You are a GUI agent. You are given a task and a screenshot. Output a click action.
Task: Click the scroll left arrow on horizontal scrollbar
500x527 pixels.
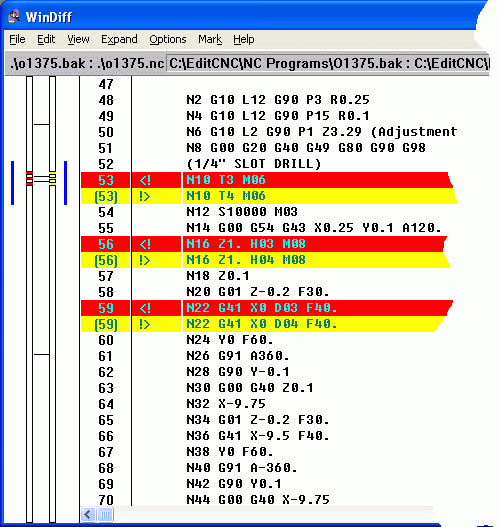tap(88, 514)
